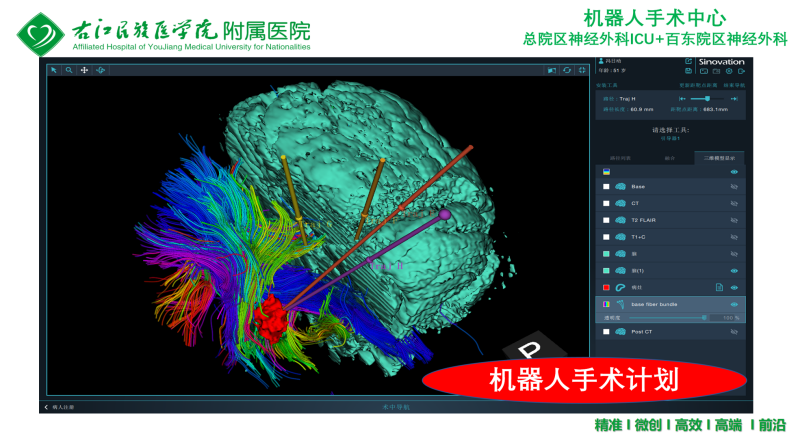Click the white swatch in CT row
This screenshot has width=800, height=438.
pos(606,203)
